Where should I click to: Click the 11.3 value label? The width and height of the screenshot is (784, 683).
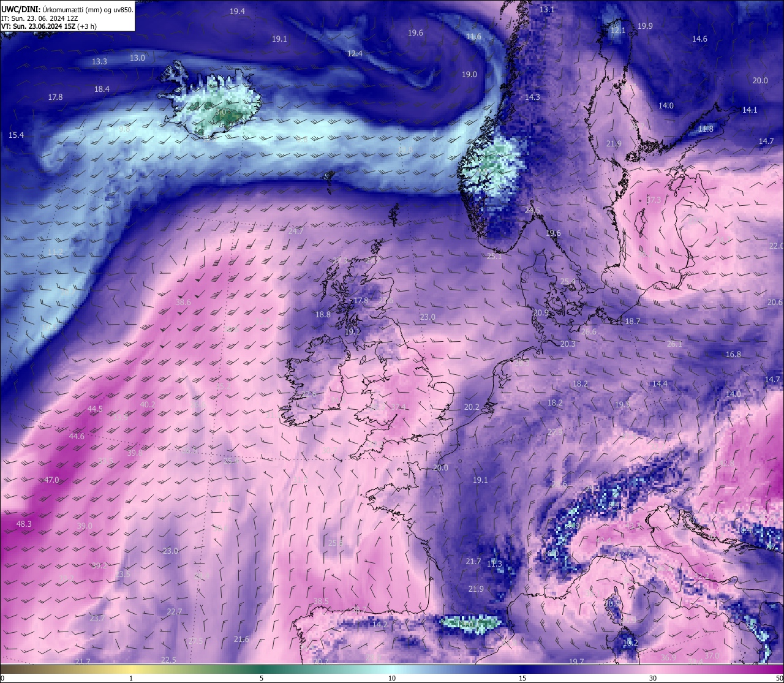[x=494, y=564]
